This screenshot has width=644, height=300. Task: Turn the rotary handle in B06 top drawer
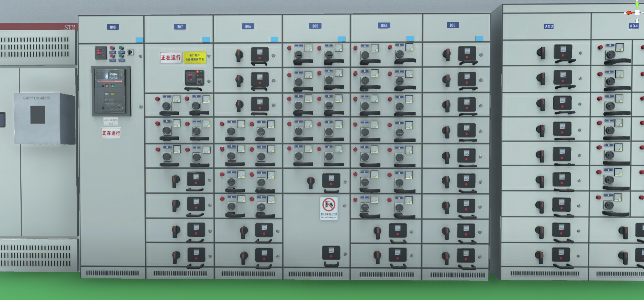coord(239,55)
